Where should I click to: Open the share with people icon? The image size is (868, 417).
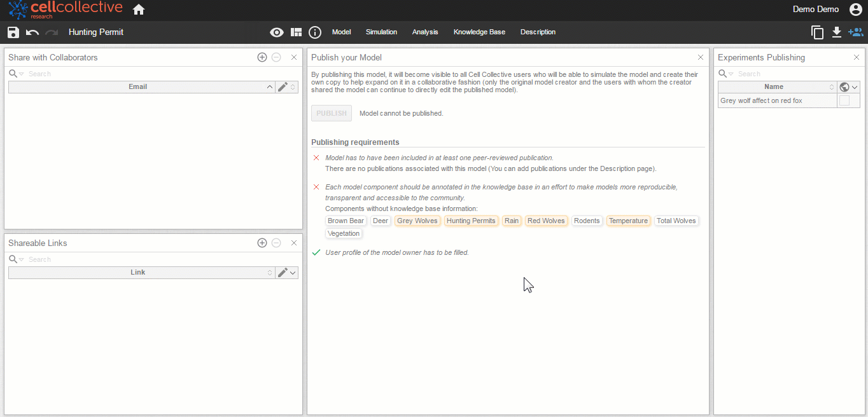point(856,32)
